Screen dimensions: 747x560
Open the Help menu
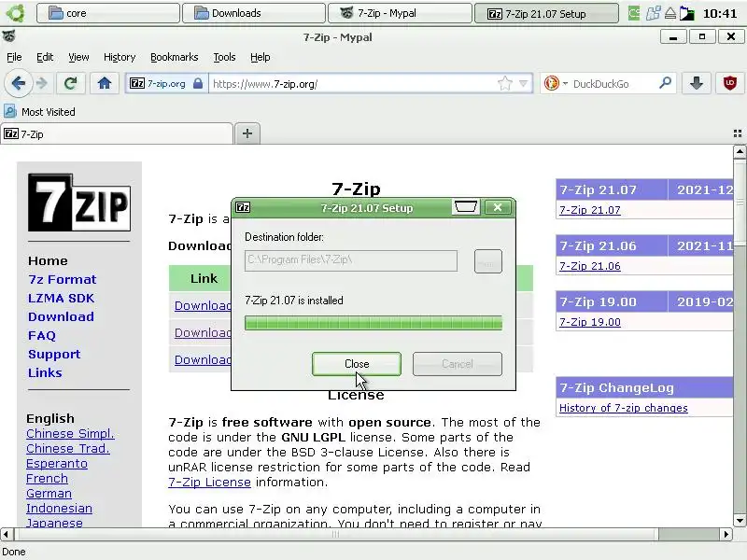(261, 57)
